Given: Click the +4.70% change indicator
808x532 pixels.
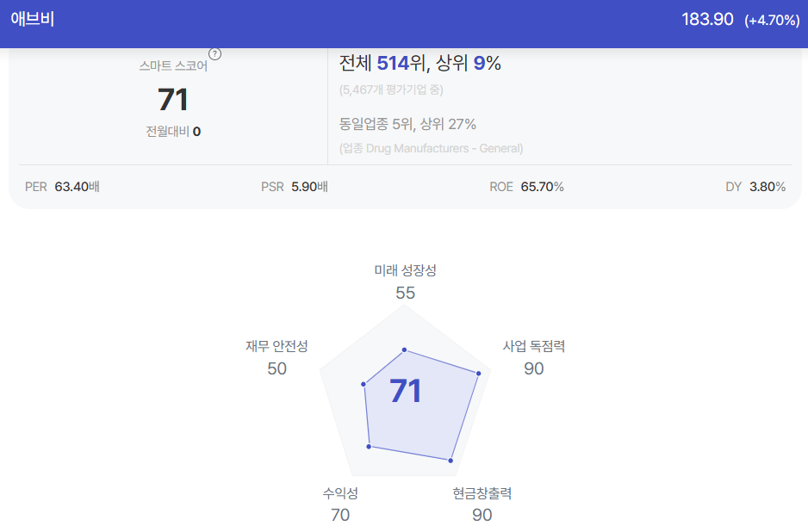Looking at the screenshot, I should pos(772,21).
